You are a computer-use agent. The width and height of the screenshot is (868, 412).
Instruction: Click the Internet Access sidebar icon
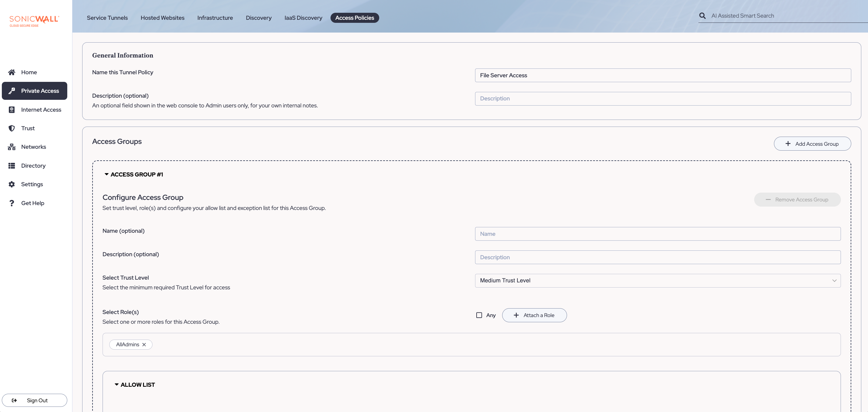click(12, 110)
